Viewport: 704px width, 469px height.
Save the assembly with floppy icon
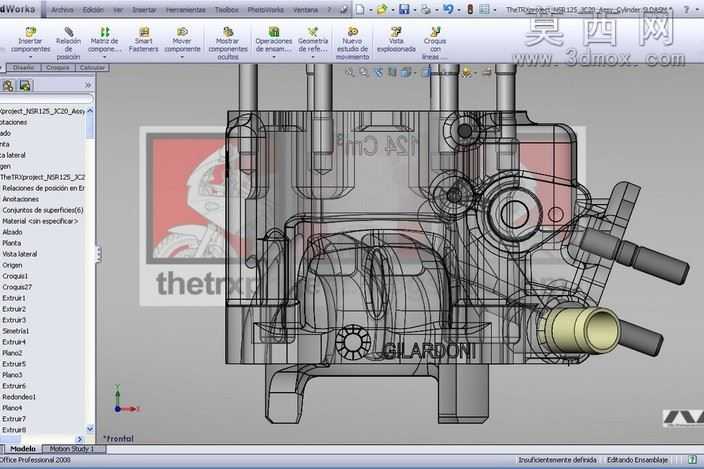tap(404, 9)
